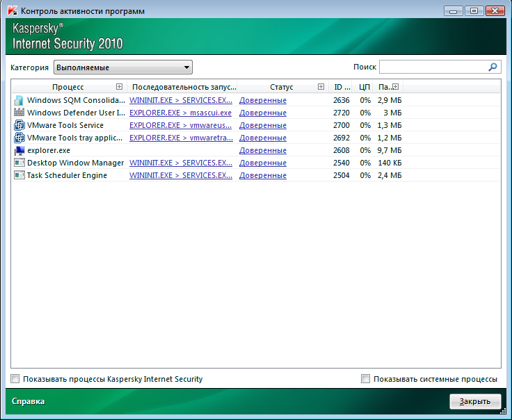512x420 pixels.
Task: Open EXPLORER.EXE > vmwareus... launch sequence link
Action: point(181,125)
